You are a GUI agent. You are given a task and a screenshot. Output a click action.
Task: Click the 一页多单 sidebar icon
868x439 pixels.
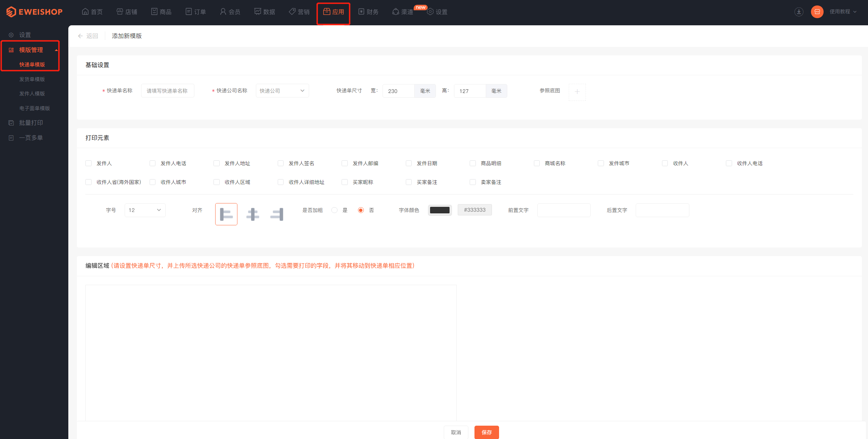[x=11, y=138]
